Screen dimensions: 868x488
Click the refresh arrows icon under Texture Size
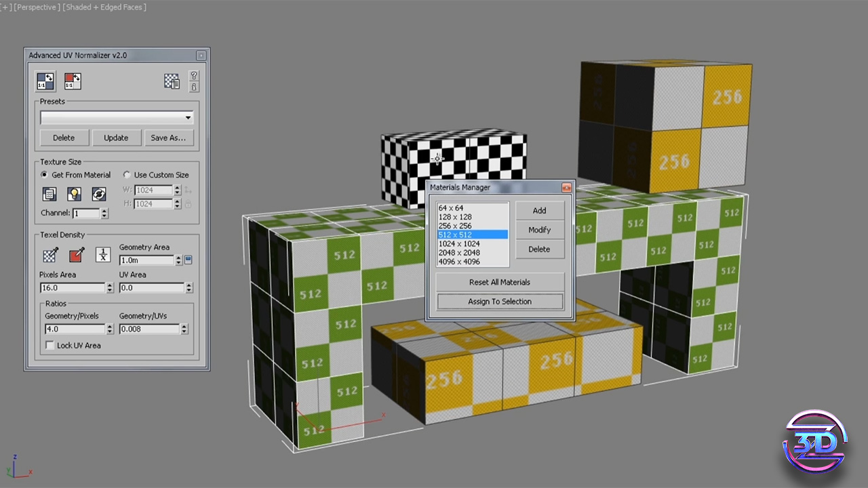(x=99, y=195)
